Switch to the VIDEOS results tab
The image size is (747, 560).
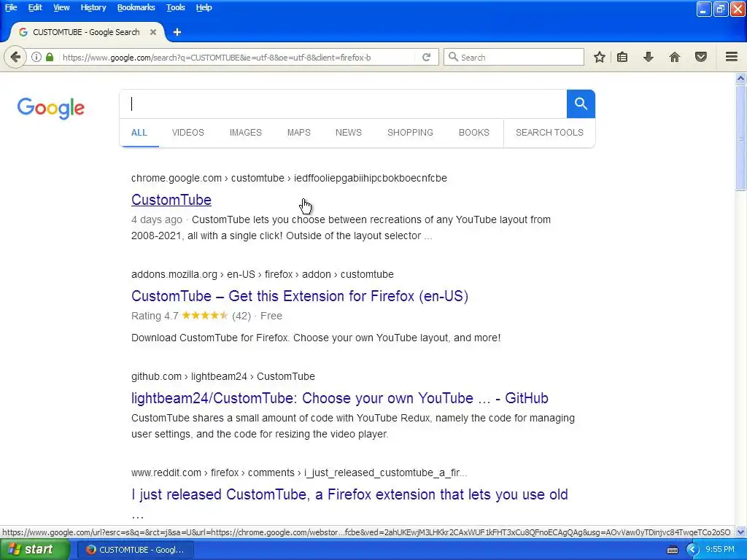[x=187, y=133]
